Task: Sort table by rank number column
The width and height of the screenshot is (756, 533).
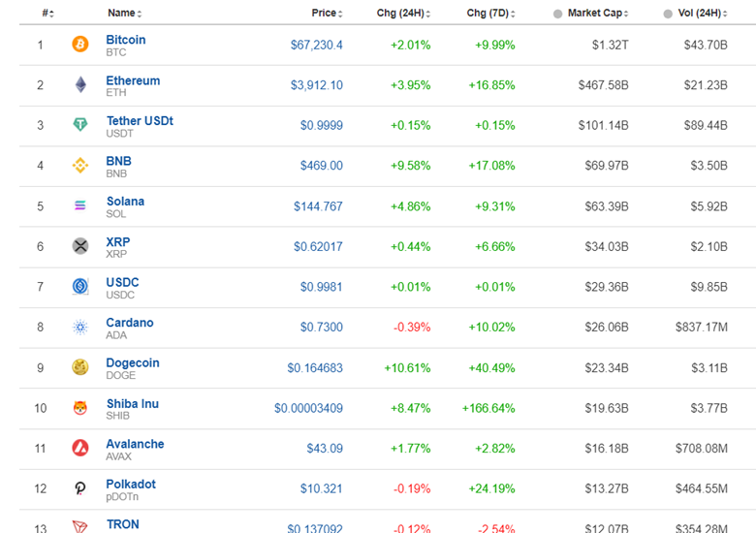Action: point(48,13)
